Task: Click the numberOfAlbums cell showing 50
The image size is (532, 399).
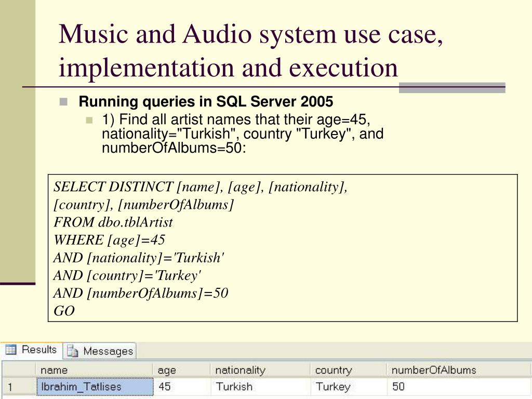Action: (459, 387)
